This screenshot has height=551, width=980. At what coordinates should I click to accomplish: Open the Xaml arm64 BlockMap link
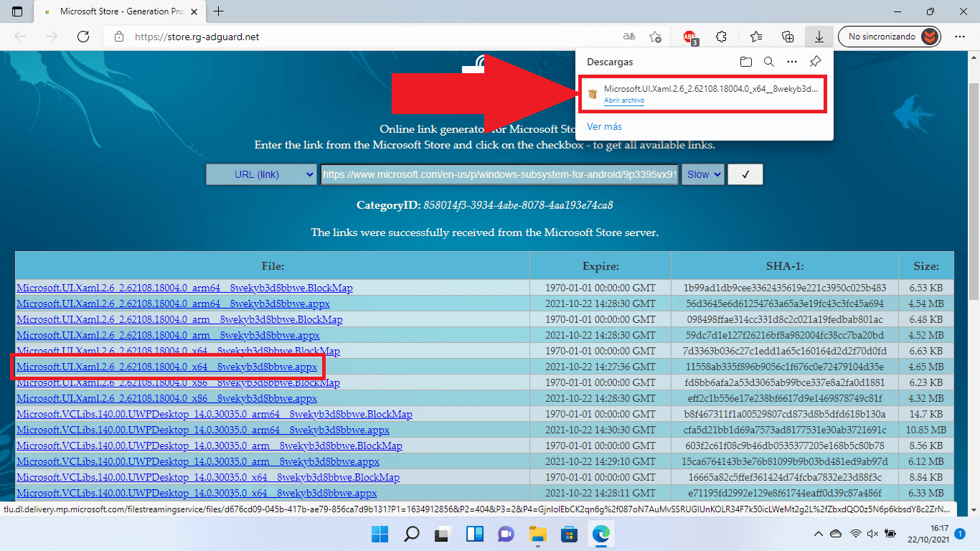(x=184, y=288)
